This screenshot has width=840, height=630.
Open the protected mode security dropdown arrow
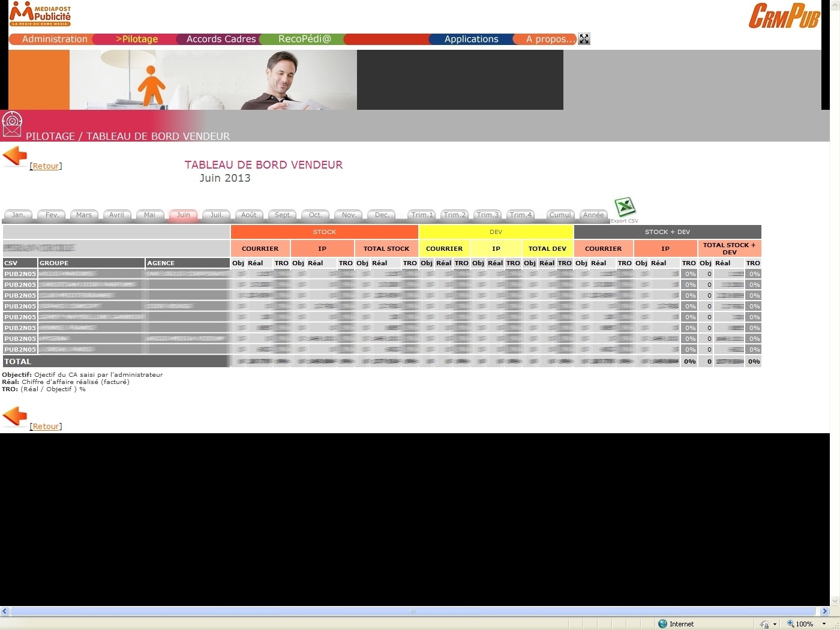(x=775, y=624)
